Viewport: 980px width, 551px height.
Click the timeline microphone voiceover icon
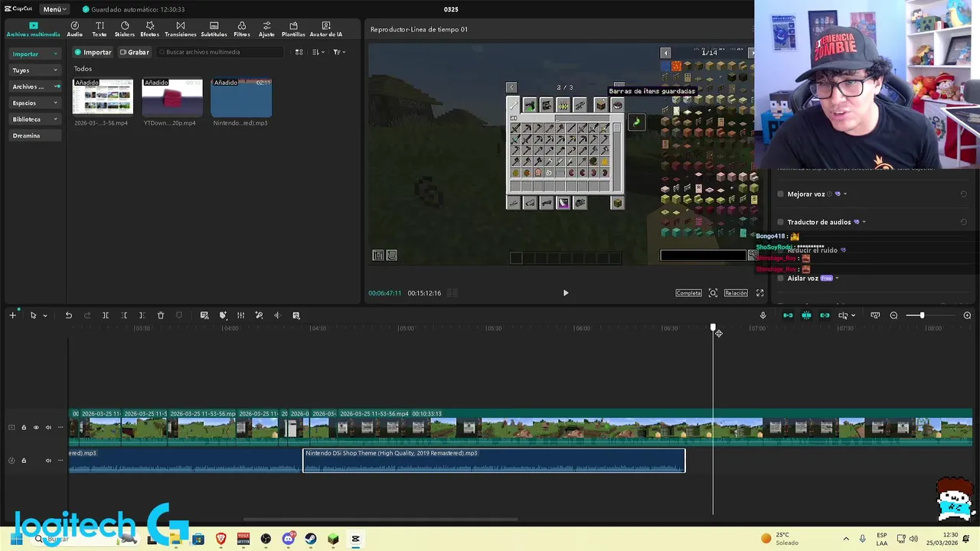(763, 315)
